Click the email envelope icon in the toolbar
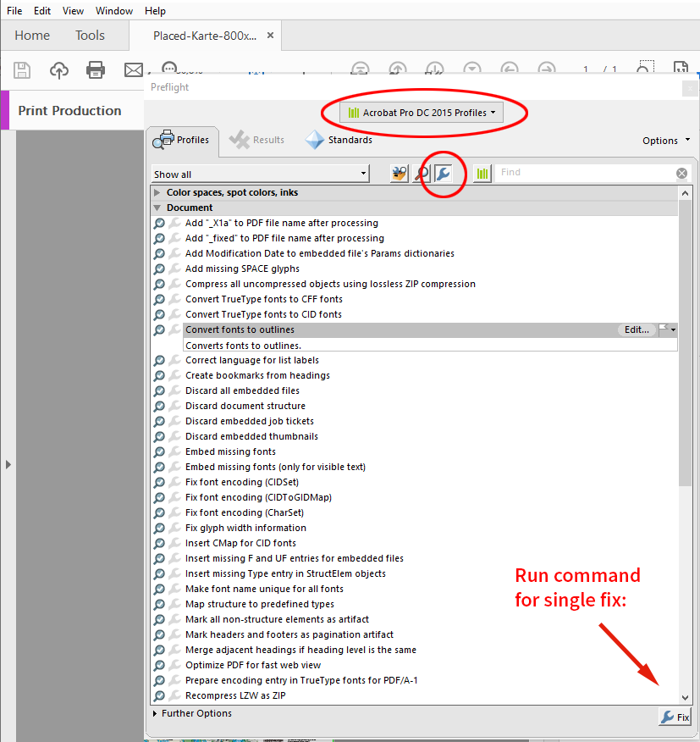The height and width of the screenshot is (742, 700). [133, 70]
